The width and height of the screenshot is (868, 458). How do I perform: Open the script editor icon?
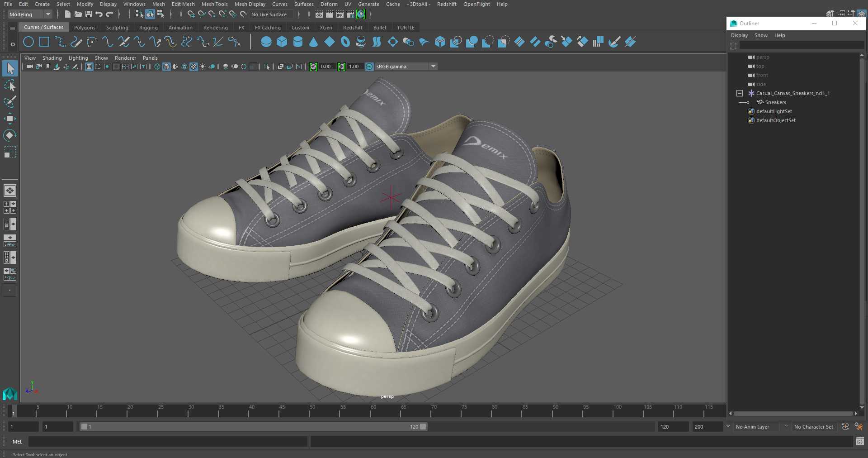[860, 441]
